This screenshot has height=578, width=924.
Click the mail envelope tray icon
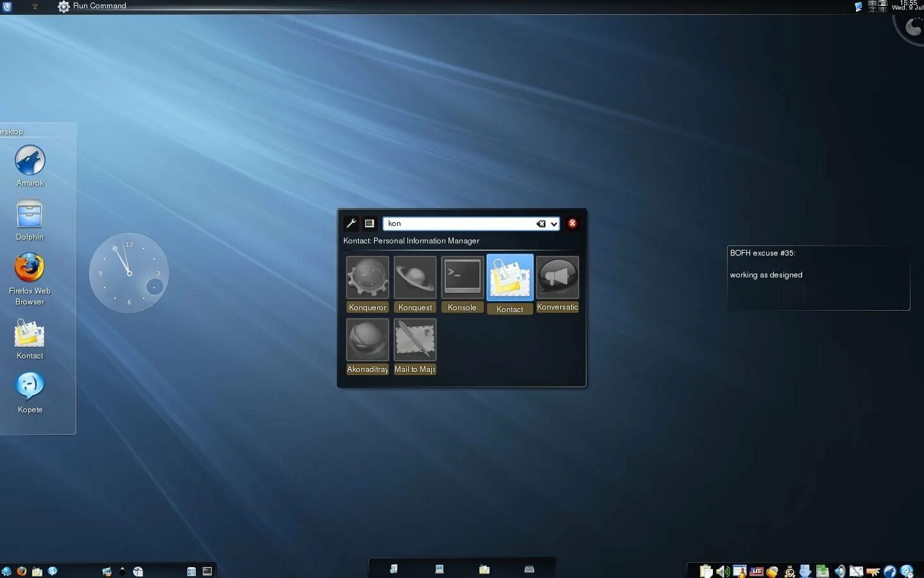(x=856, y=571)
